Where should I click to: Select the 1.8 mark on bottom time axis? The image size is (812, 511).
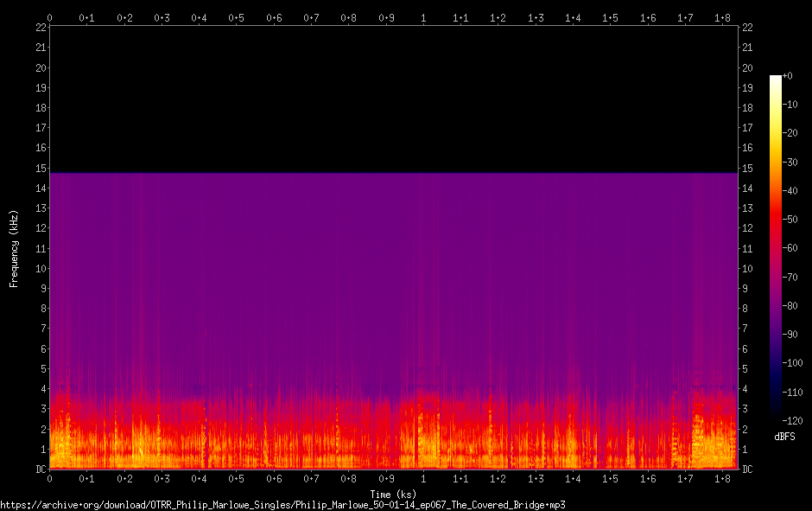[721, 478]
